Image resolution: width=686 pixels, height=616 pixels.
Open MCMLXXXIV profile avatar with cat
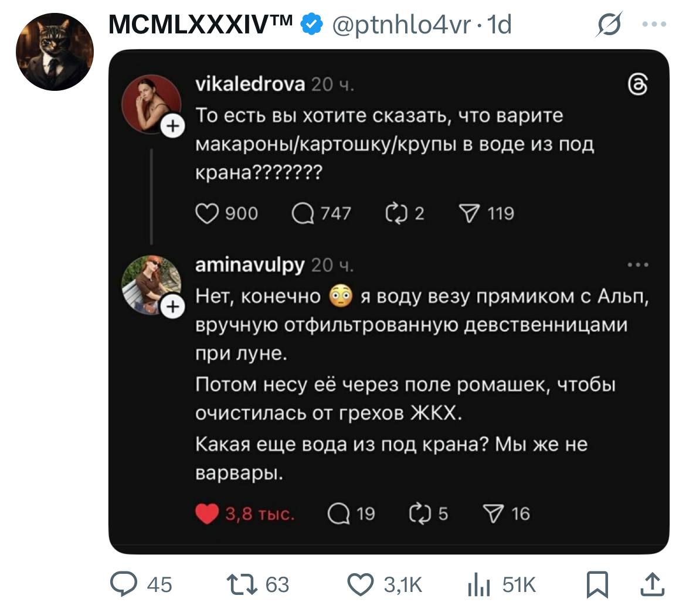tap(55, 51)
